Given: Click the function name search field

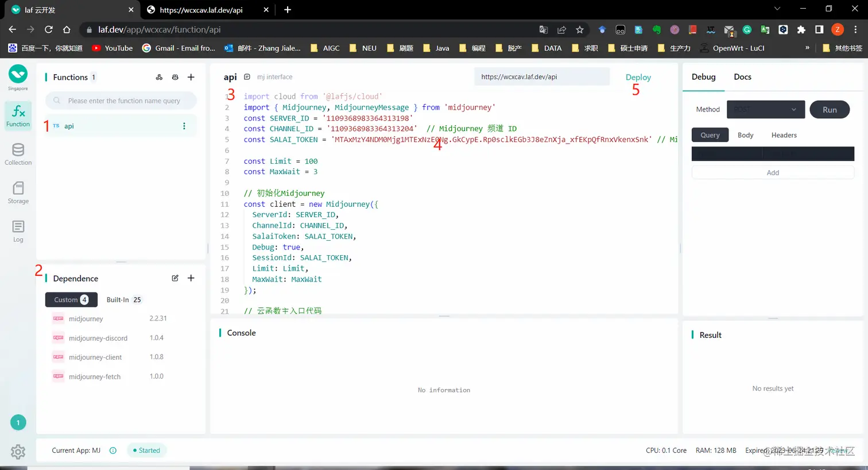Looking at the screenshot, I should coord(121,101).
